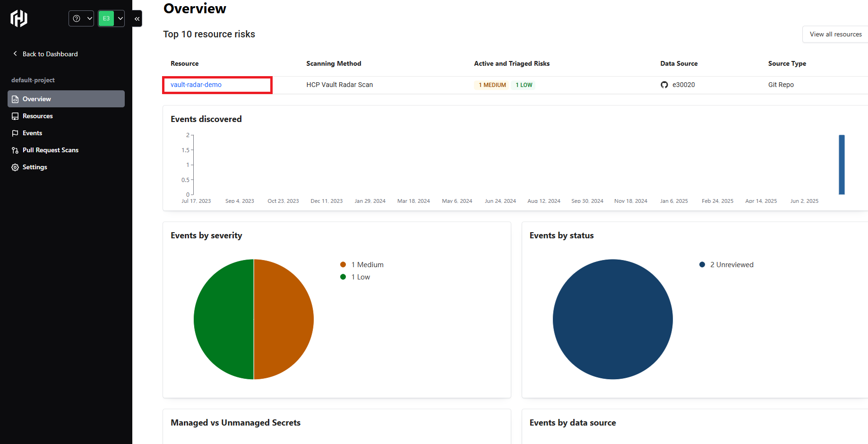The width and height of the screenshot is (868, 444).
Task: Click the Git Repo source type cell
Action: pyautogui.click(x=781, y=85)
